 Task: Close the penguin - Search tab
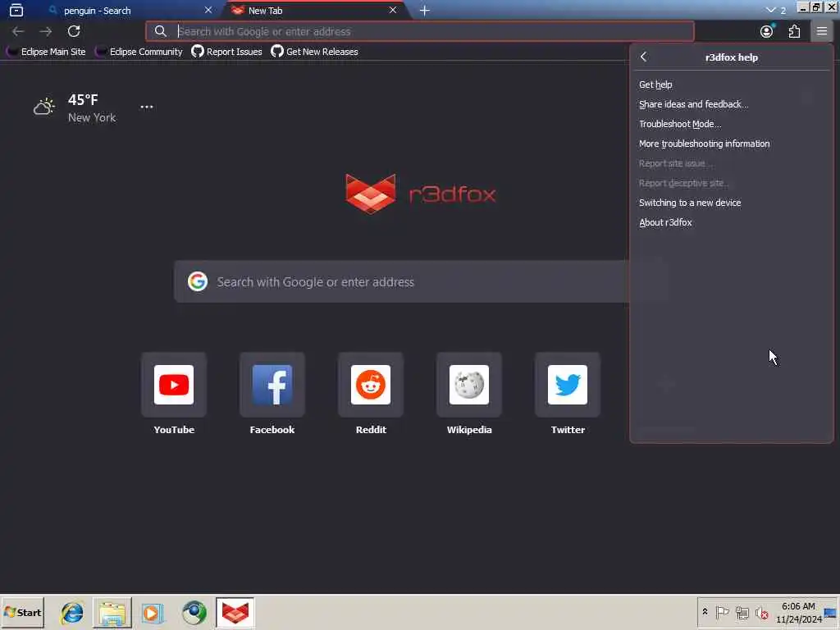(x=208, y=10)
